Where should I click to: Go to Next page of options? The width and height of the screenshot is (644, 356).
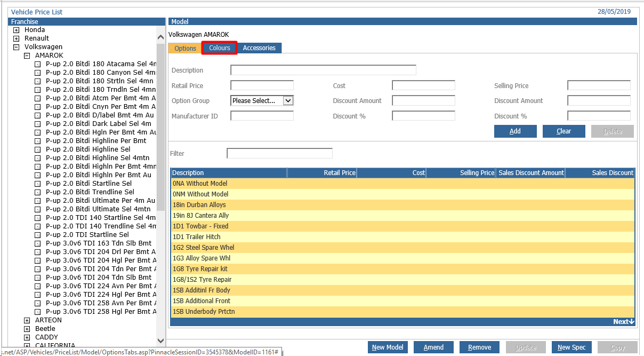click(x=623, y=321)
